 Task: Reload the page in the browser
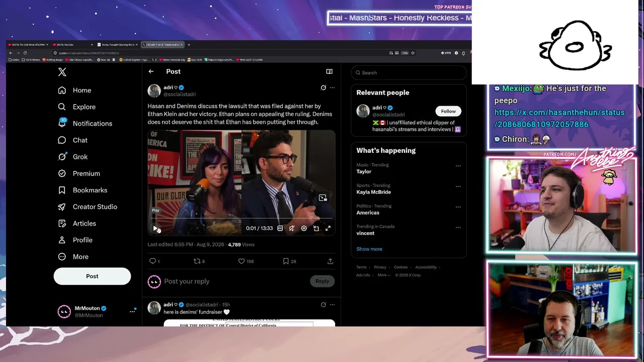[x=25, y=53]
